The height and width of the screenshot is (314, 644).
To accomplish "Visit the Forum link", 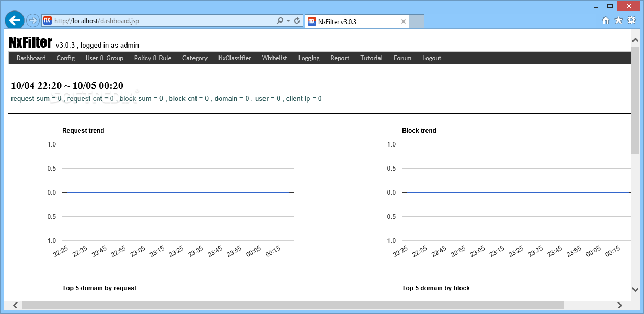I will point(402,58).
